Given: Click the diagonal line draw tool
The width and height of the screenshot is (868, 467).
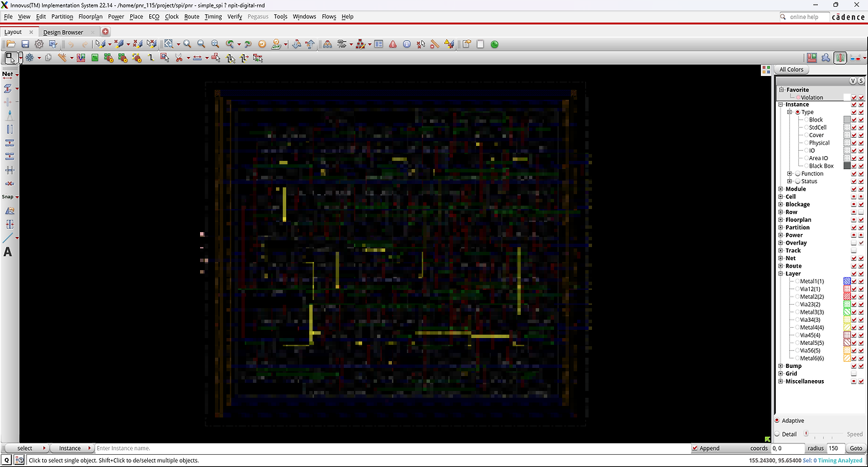Looking at the screenshot, I should [x=8, y=238].
